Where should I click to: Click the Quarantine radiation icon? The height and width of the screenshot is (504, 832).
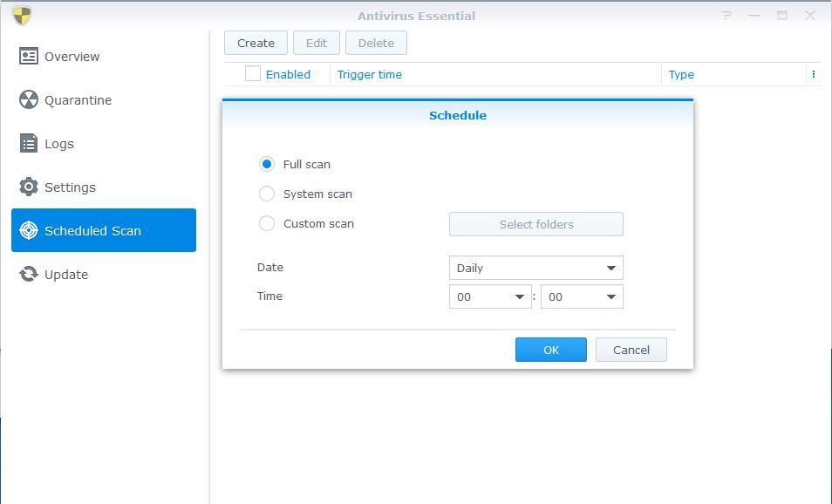pos(29,99)
